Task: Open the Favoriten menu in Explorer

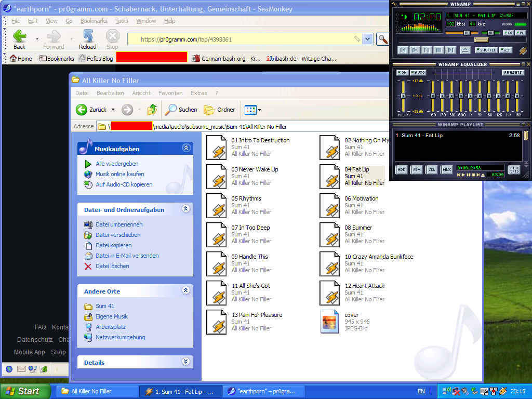Action: pos(170,93)
